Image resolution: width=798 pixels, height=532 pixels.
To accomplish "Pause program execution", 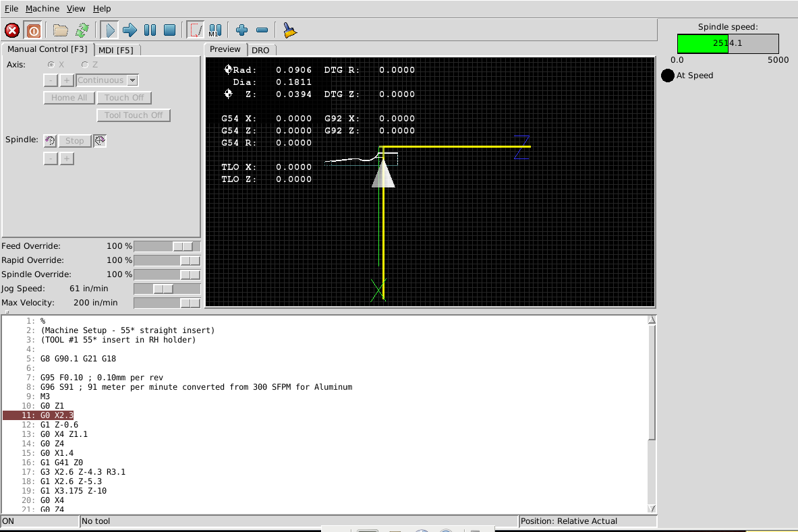I will [150, 30].
